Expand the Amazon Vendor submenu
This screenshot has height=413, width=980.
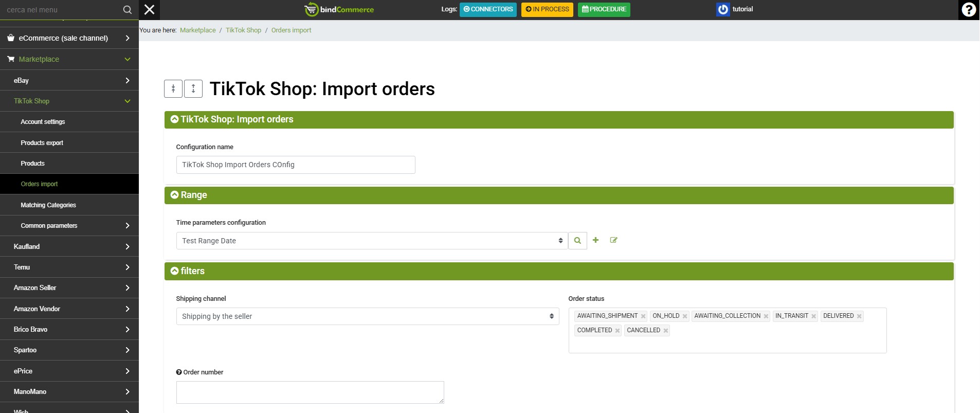coord(69,309)
